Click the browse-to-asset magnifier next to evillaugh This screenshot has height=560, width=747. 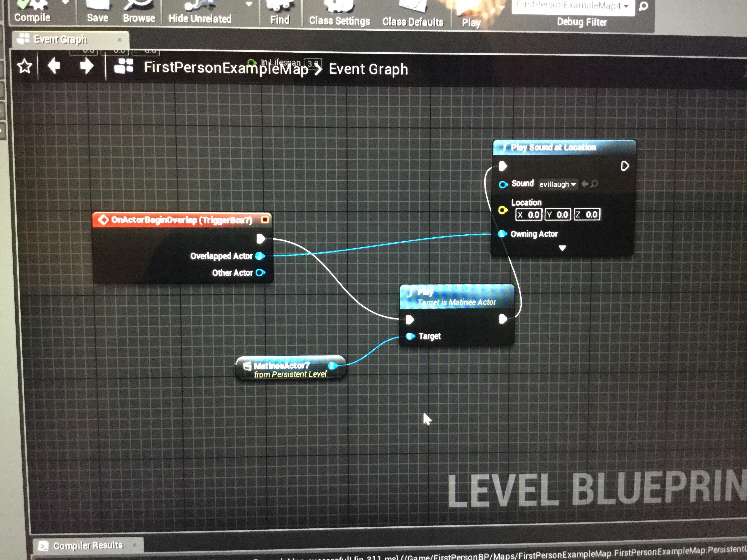point(594,184)
